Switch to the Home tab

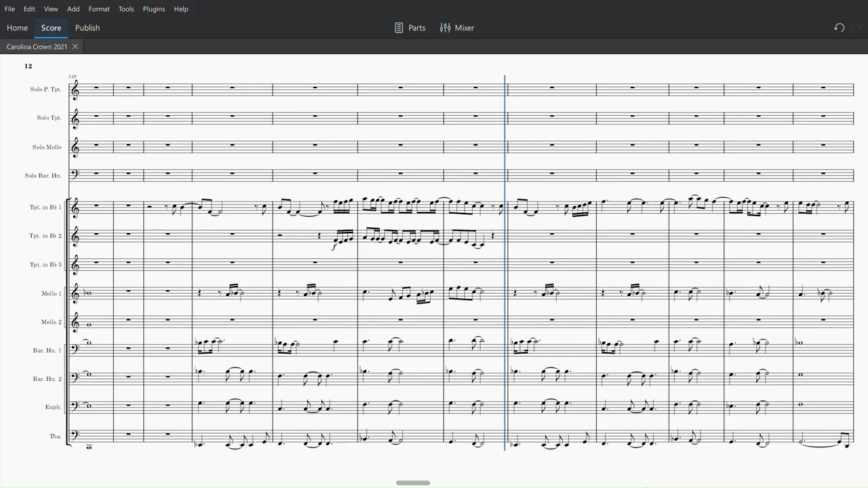pos(17,28)
